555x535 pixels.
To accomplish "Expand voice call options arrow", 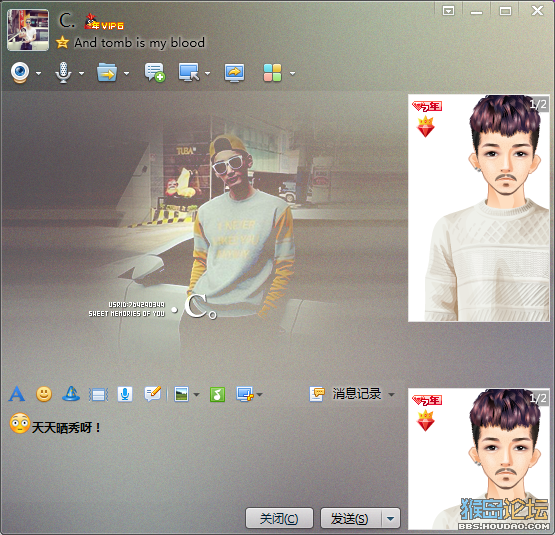I will pyautogui.click(x=81, y=73).
